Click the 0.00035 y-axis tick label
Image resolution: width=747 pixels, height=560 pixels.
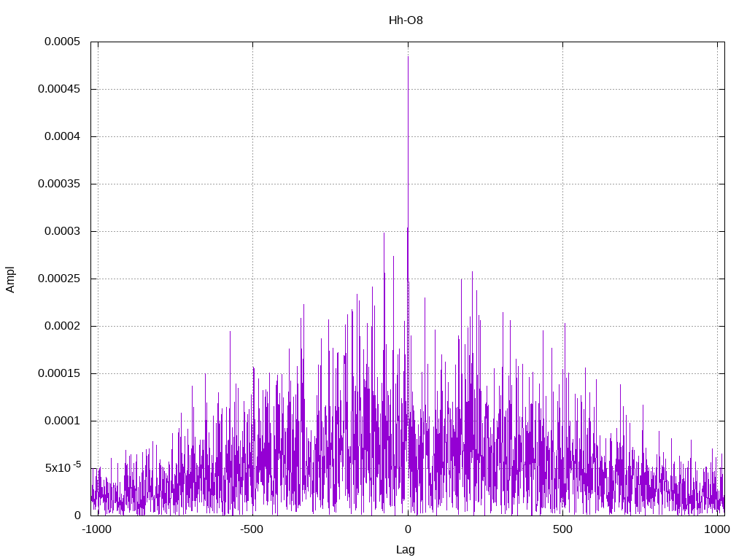60,184
